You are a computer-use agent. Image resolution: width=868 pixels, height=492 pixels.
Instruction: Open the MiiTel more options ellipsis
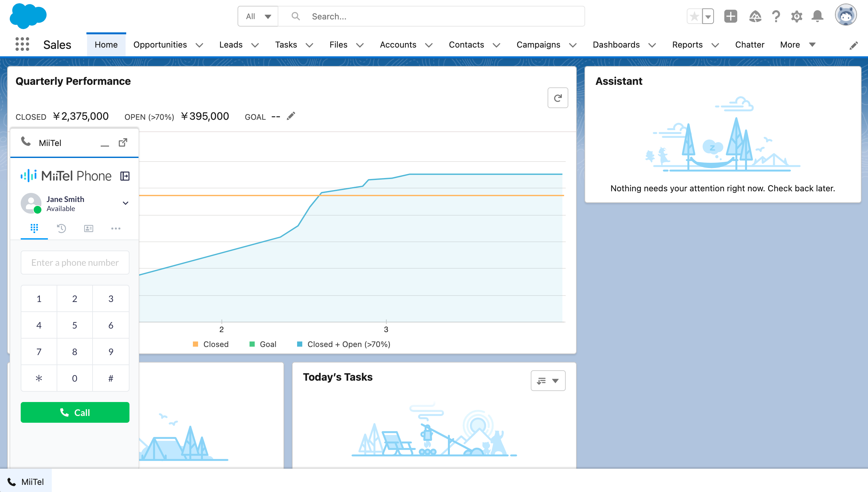pyautogui.click(x=116, y=229)
